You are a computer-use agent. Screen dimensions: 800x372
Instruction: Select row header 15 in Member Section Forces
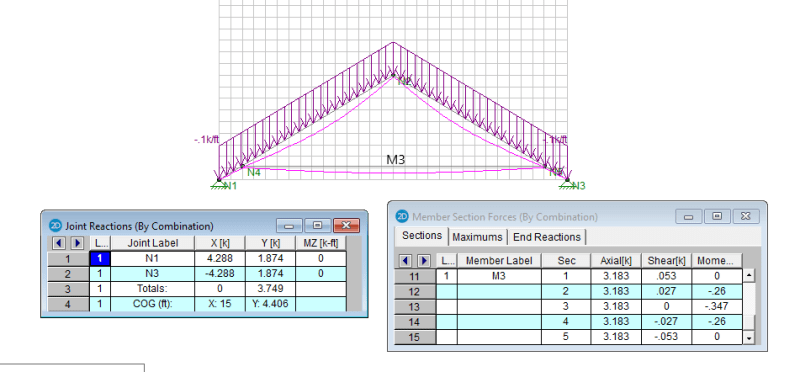pos(415,337)
